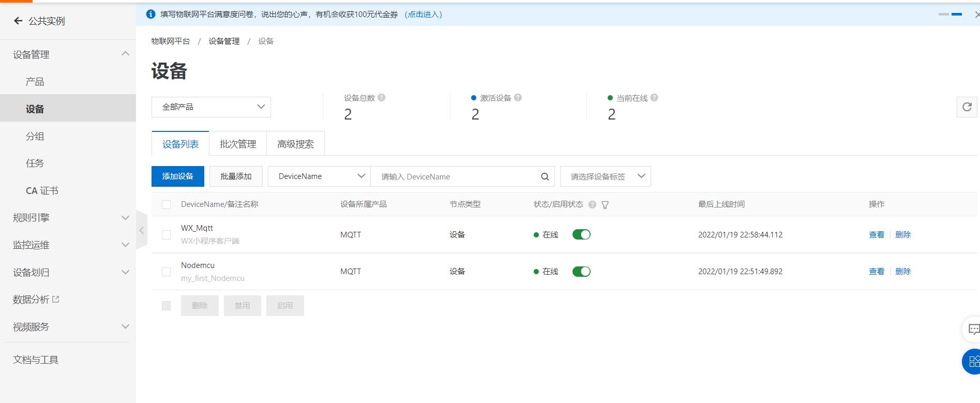Close the survey banner

tap(976, 14)
